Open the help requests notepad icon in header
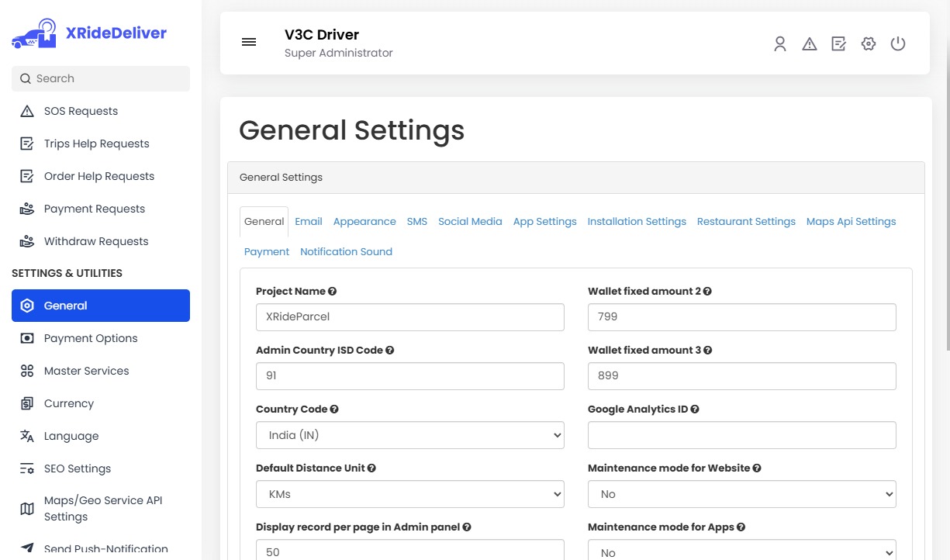 [838, 44]
